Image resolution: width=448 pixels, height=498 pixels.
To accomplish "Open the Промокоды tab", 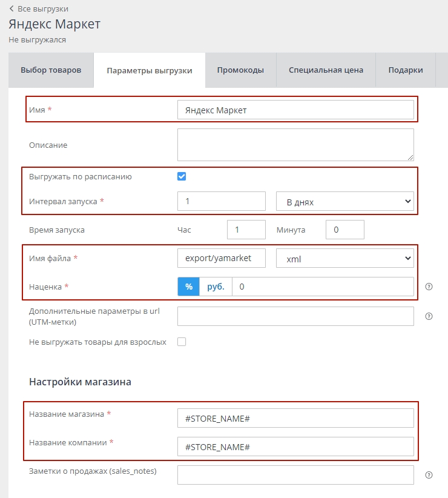I will (x=240, y=70).
